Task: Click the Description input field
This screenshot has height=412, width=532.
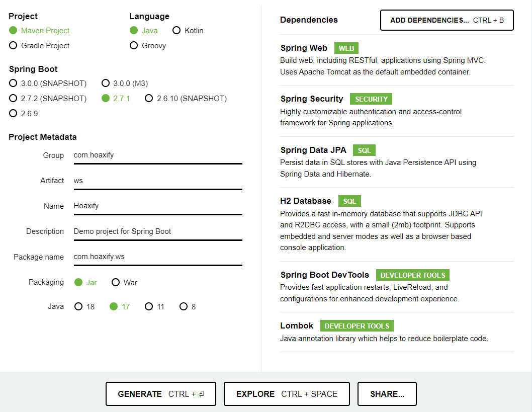Action: coord(157,231)
